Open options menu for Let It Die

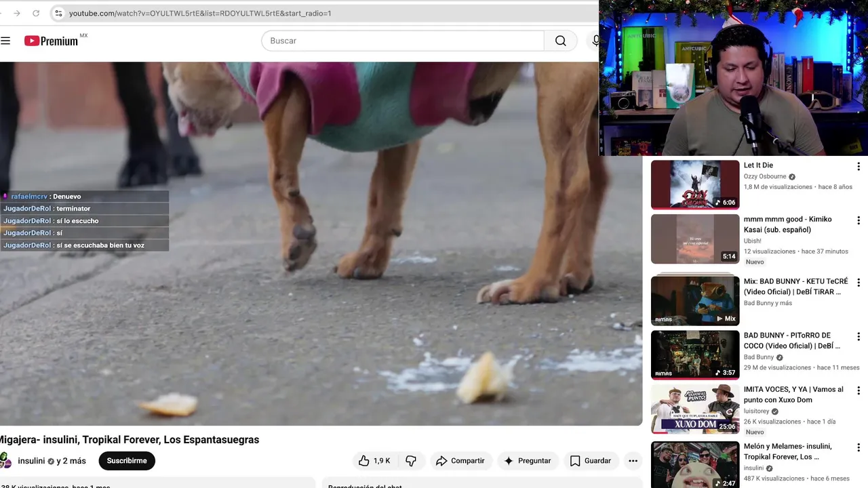[x=859, y=166]
